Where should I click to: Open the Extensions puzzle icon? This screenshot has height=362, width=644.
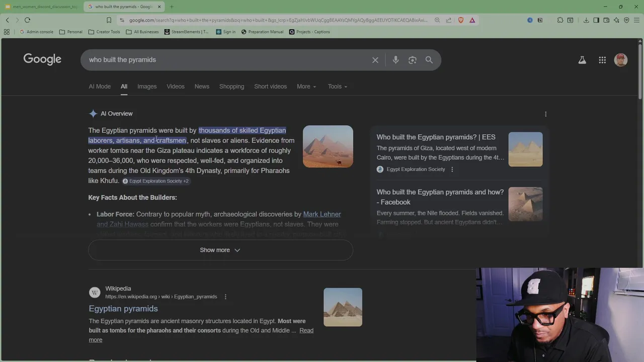(560, 20)
